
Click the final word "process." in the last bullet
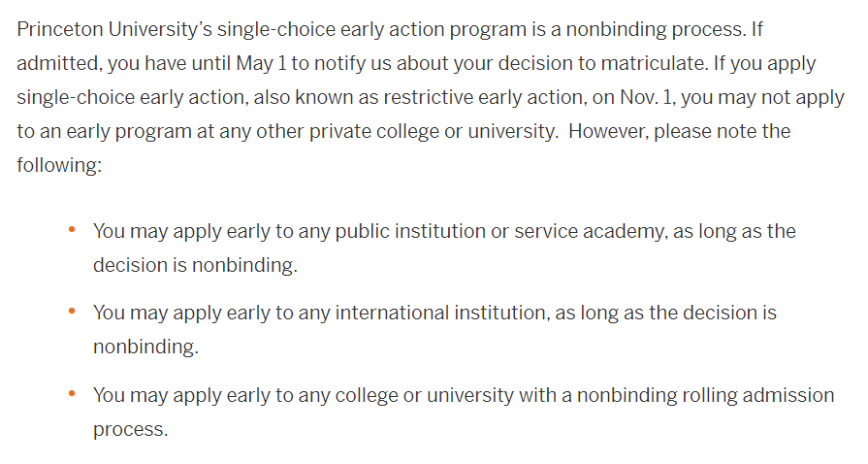tap(130, 429)
